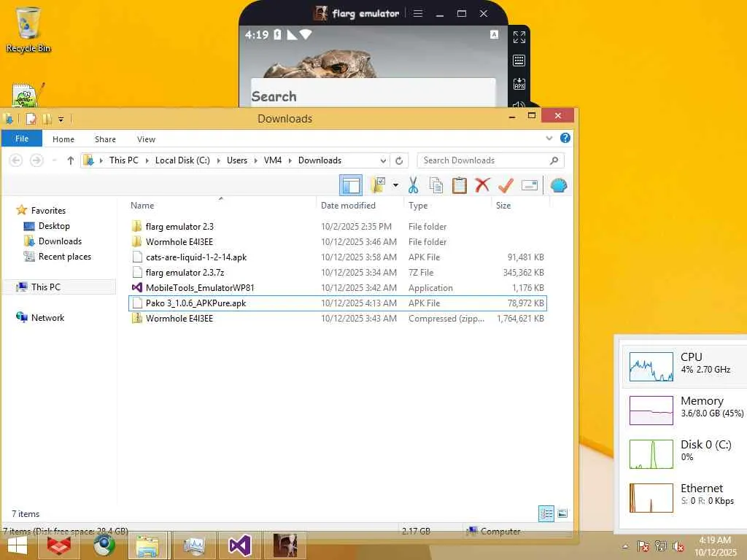Click VM4 breadcrumb in address bar
This screenshot has width=747, height=560.
point(273,160)
